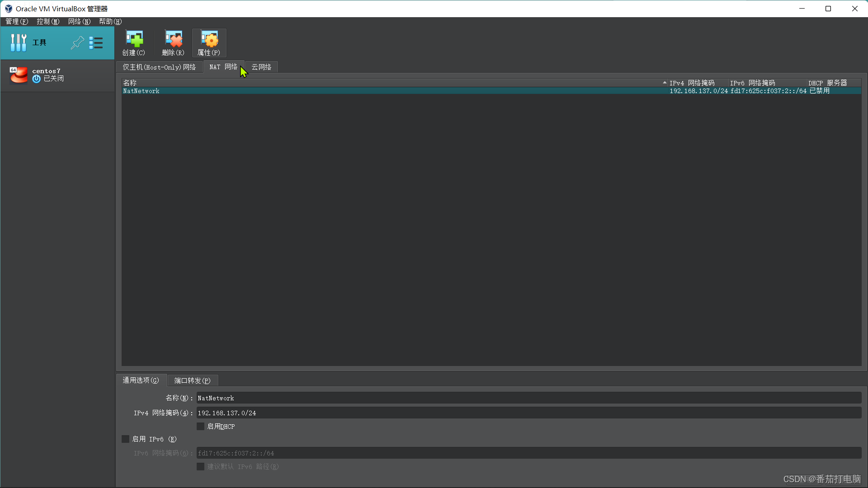This screenshot has height=488, width=868.
Task: Open the 管理(F) menu
Action: (x=17, y=22)
